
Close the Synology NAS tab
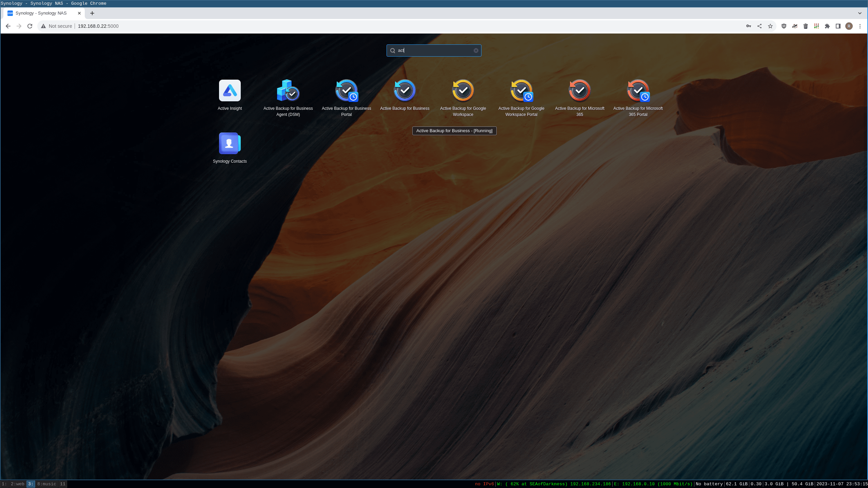coord(79,13)
